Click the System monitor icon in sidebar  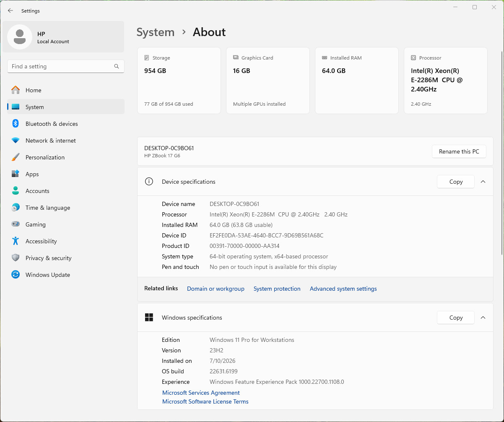(x=16, y=107)
